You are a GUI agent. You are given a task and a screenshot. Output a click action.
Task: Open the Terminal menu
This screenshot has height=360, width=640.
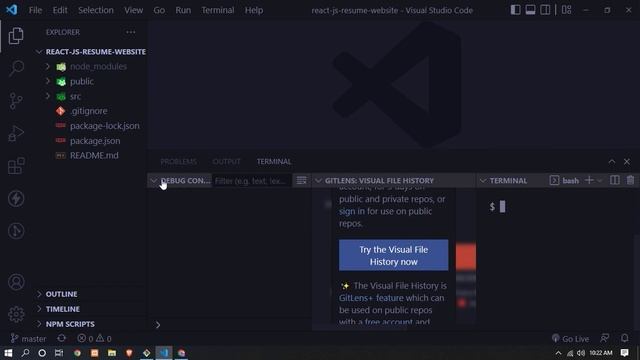218,10
